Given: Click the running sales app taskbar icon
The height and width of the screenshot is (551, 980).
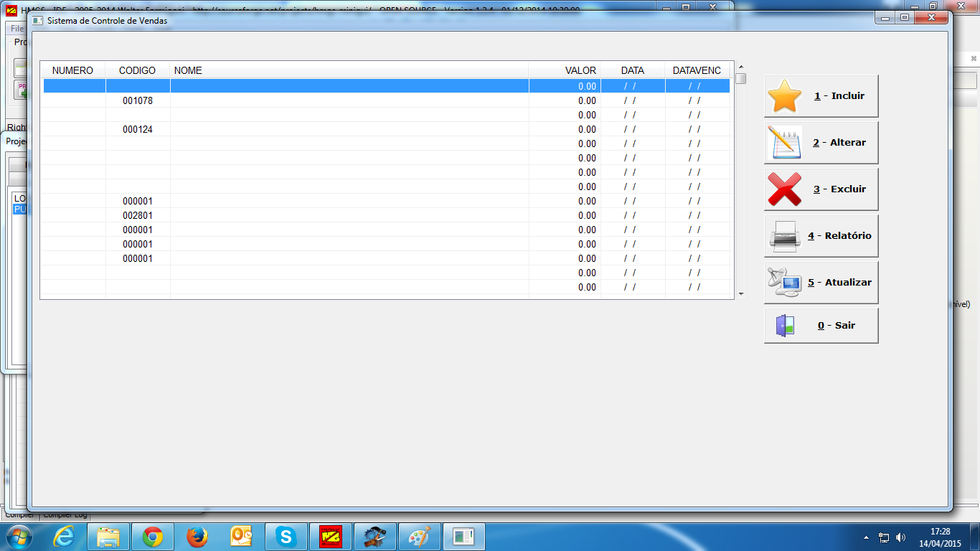Looking at the screenshot, I should [463, 536].
